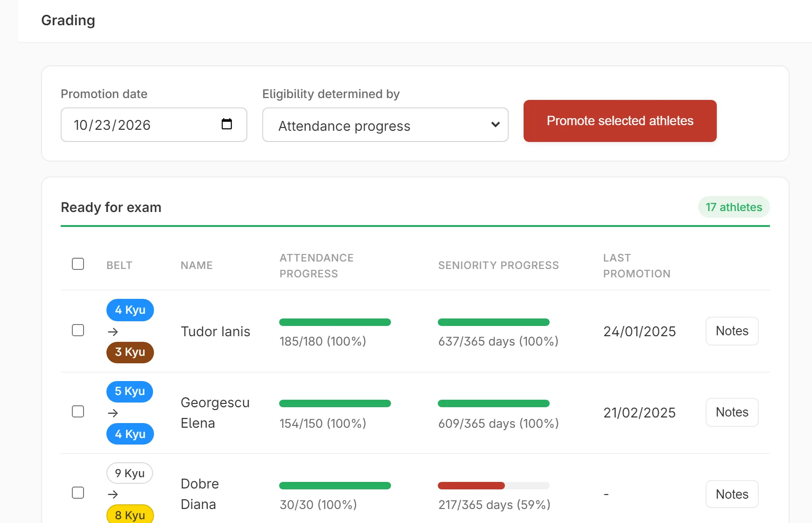This screenshot has width=812, height=523.
Task: Click the Seniority Progress column header
Action: (x=498, y=265)
